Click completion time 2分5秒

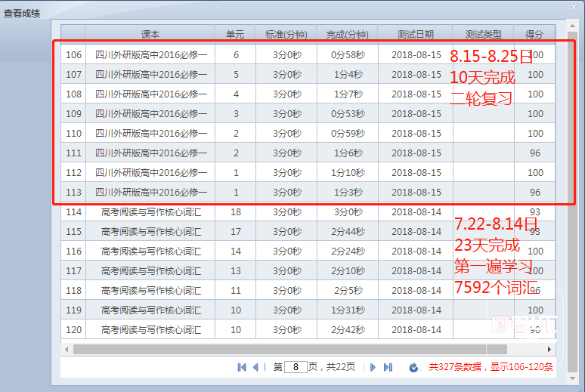coord(348,291)
